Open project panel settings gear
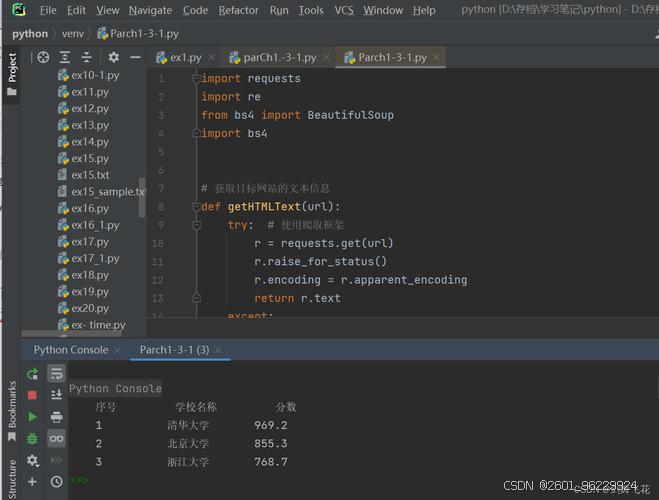Viewport: 659px width, 500px height. coord(113,57)
